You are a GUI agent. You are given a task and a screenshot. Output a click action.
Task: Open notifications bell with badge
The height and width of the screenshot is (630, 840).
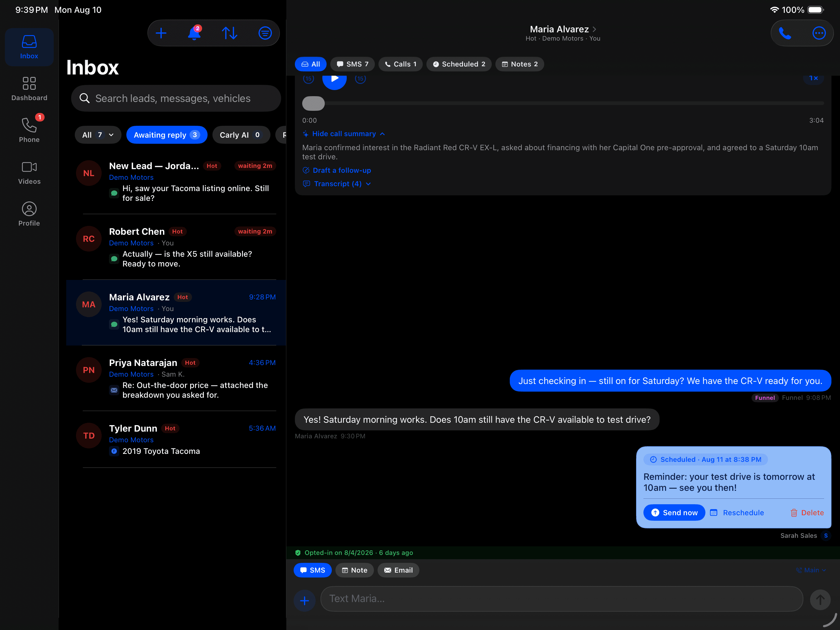tap(194, 33)
